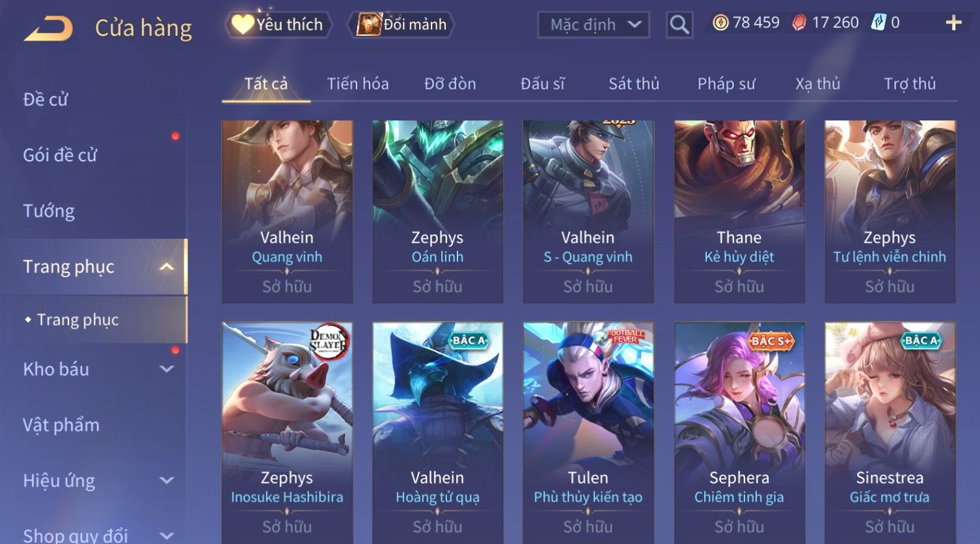Image resolution: width=980 pixels, height=544 pixels.
Task: Open Zephys Inosuke Hashibira skin card
Action: pos(287,433)
